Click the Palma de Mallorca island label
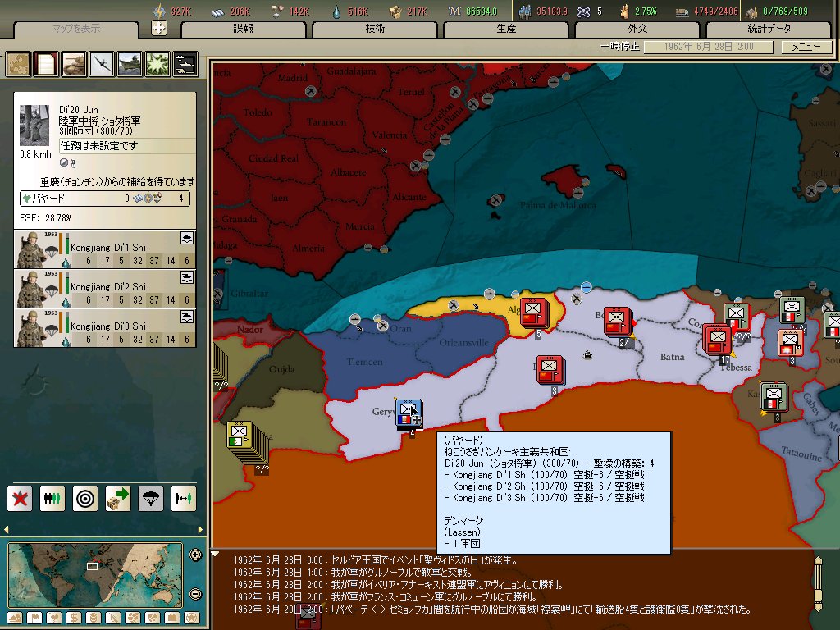The image size is (840, 630). pyautogui.click(x=558, y=204)
